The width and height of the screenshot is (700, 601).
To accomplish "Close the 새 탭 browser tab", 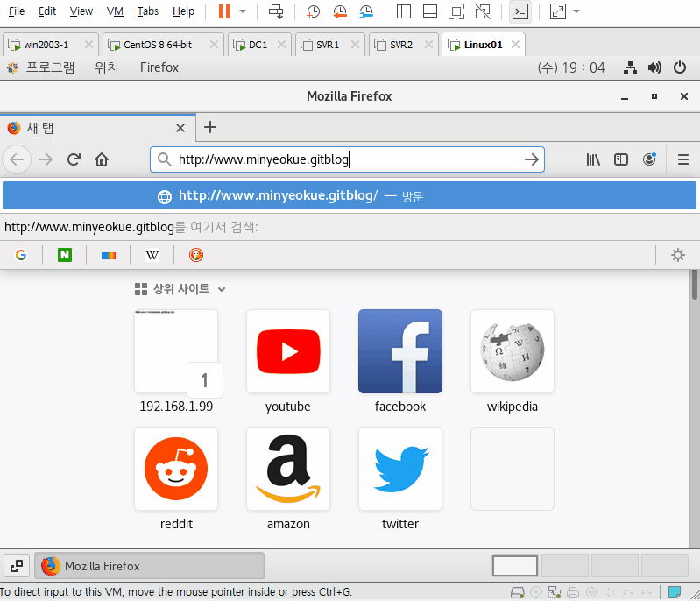I will tap(180, 128).
